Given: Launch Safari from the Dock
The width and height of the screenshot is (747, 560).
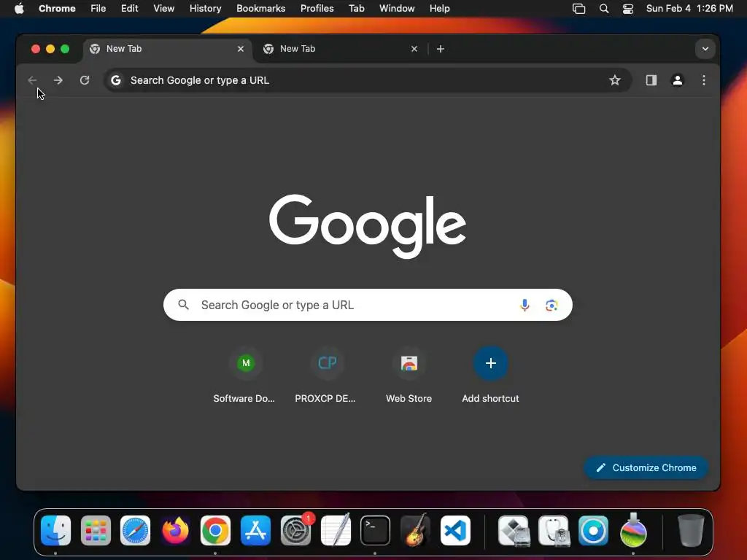Looking at the screenshot, I should (135, 531).
